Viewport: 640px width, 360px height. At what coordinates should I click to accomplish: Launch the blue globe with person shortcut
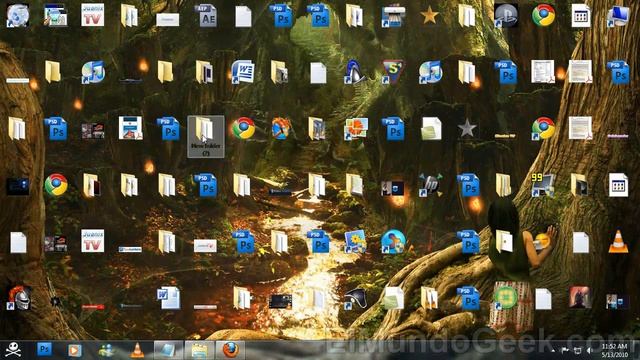(x=393, y=242)
